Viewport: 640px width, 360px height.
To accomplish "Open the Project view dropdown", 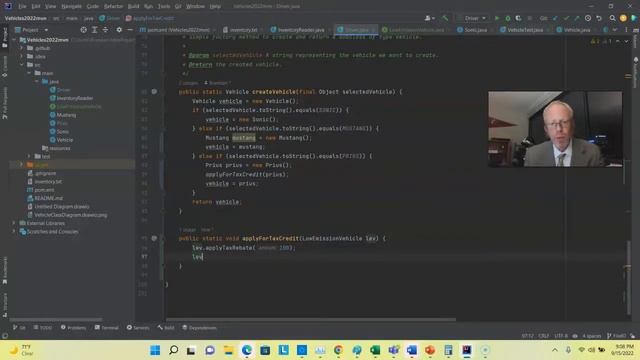I will pos(32,30).
